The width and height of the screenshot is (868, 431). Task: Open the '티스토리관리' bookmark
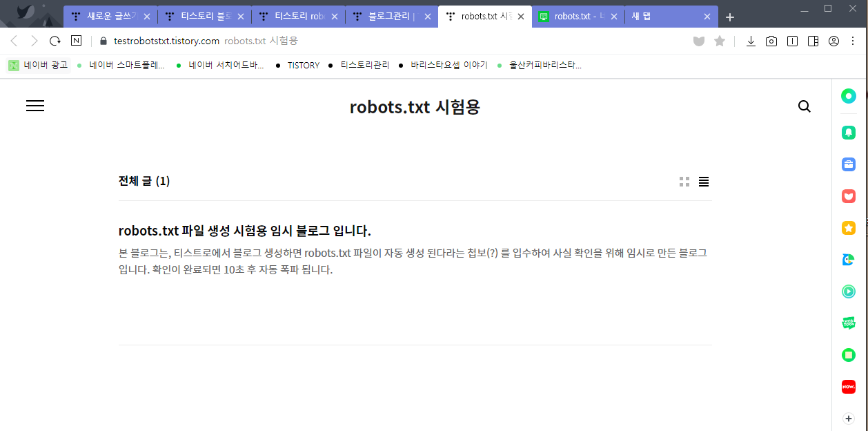click(x=359, y=66)
